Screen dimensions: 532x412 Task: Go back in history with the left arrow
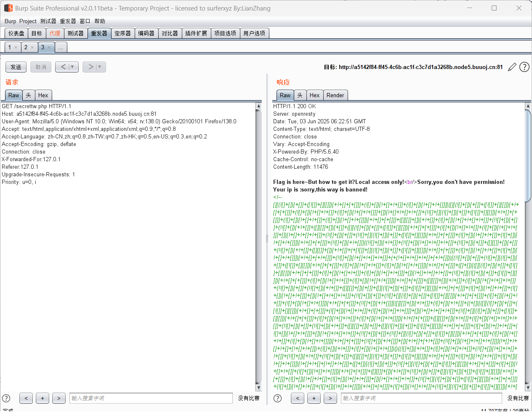coord(63,67)
